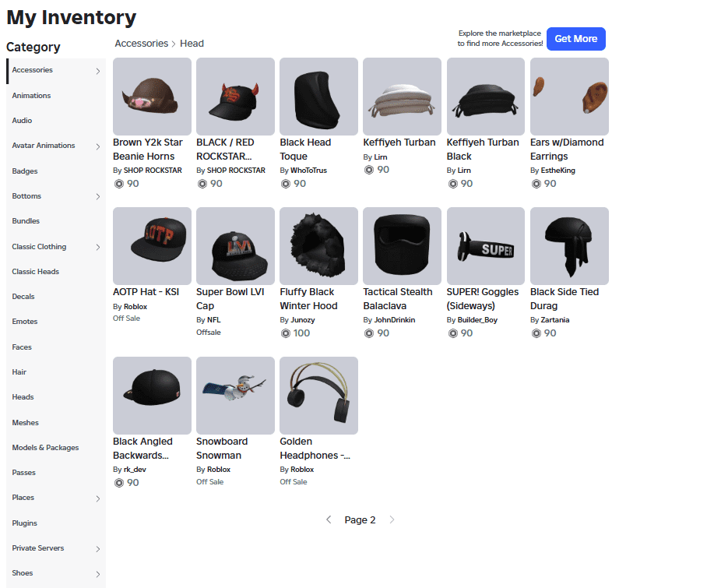Click the SUPER! Goggles item thumbnail
707x588 pixels.
coord(485,246)
